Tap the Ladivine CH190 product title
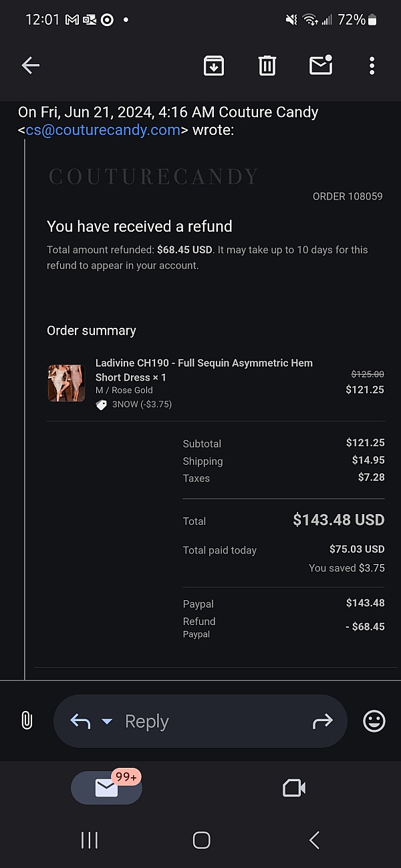 (204, 370)
